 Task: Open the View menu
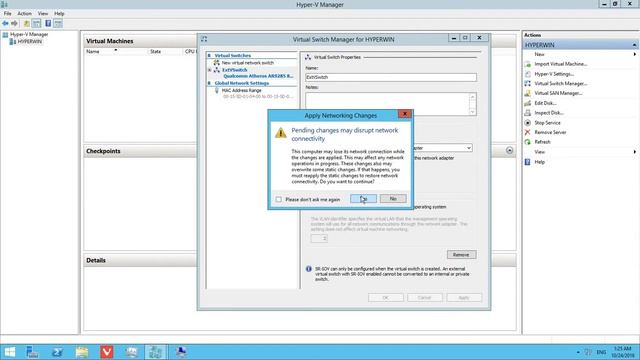tap(43, 13)
